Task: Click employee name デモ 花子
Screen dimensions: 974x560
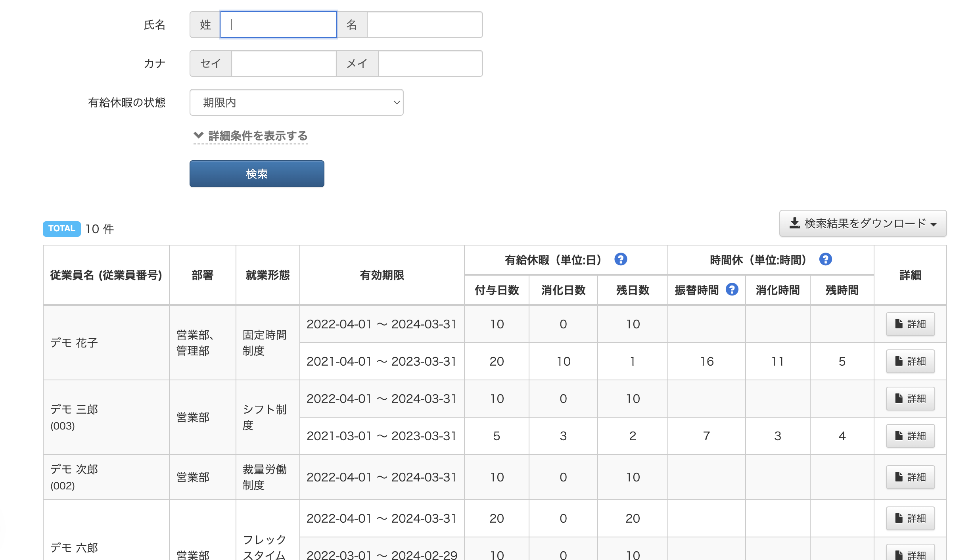Action: coord(74,343)
